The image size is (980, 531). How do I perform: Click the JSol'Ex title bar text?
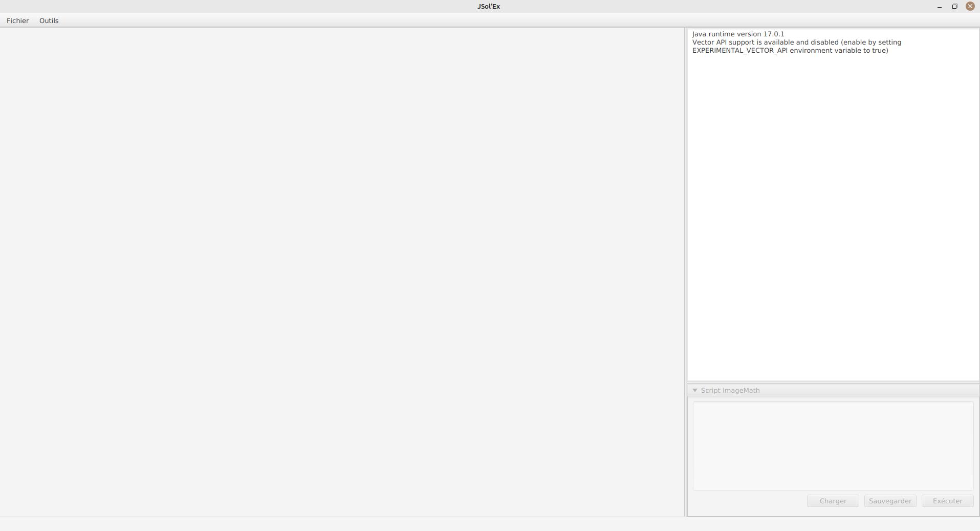pos(488,7)
